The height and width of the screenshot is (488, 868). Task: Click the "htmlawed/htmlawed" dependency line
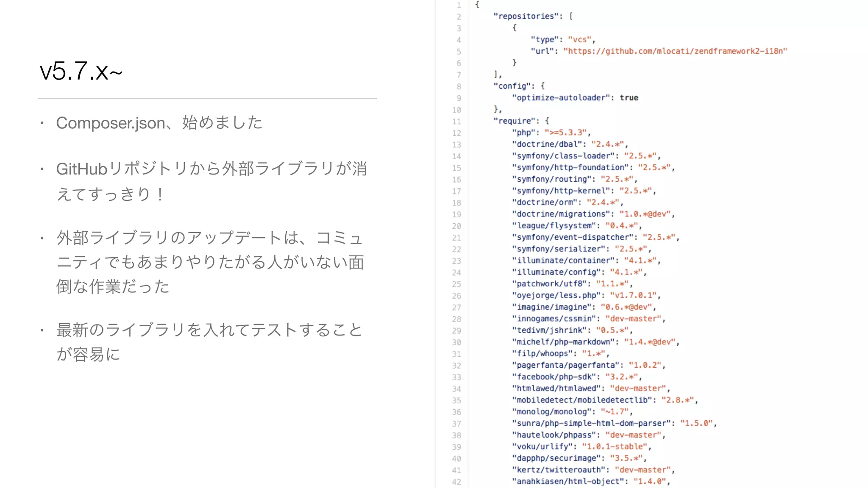591,389
